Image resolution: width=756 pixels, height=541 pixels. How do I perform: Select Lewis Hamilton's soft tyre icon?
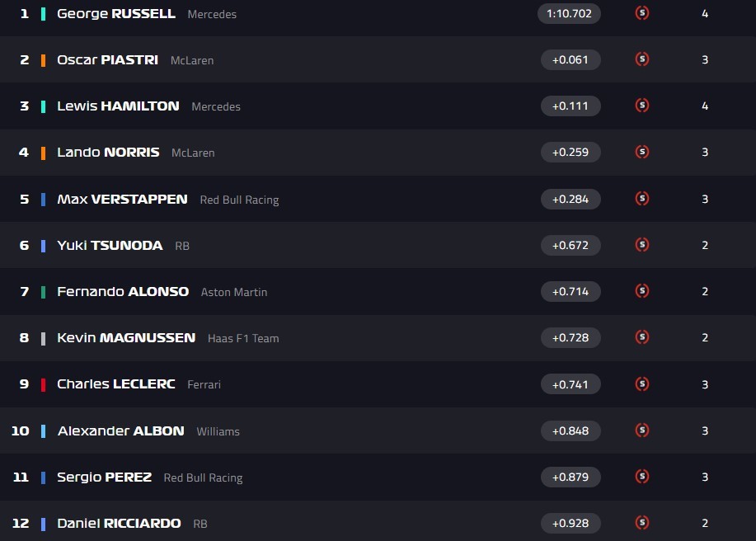point(641,106)
